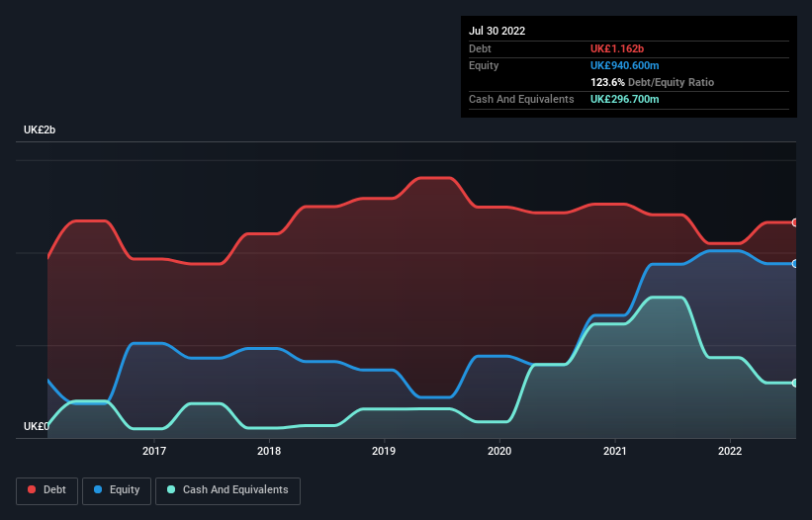The image size is (812, 520).
Task: Click the 2019 x-axis label
Action: click(384, 451)
